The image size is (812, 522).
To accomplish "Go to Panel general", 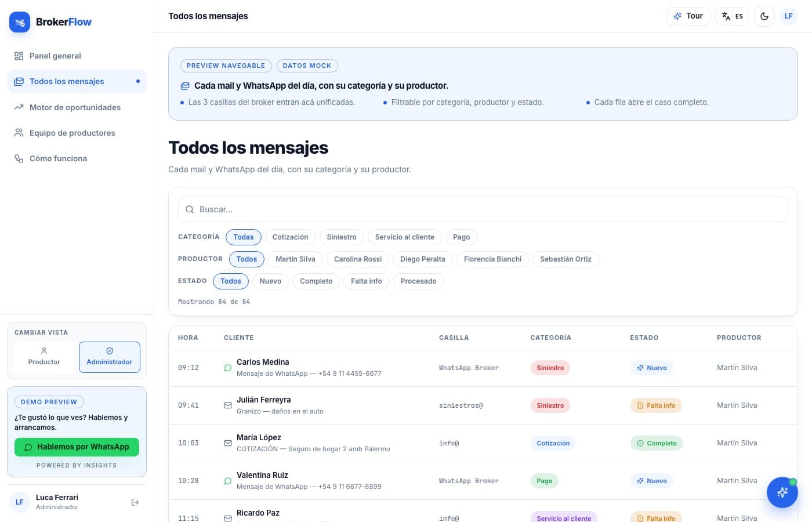I will click(77, 56).
